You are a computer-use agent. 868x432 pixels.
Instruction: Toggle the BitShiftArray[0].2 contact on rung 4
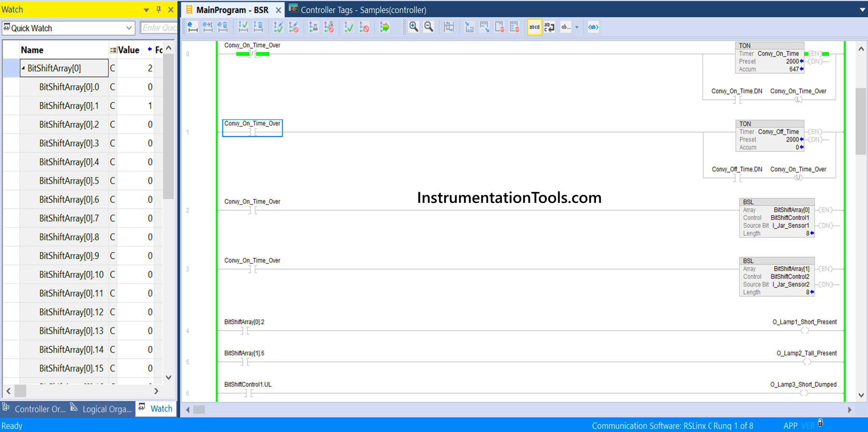245,330
